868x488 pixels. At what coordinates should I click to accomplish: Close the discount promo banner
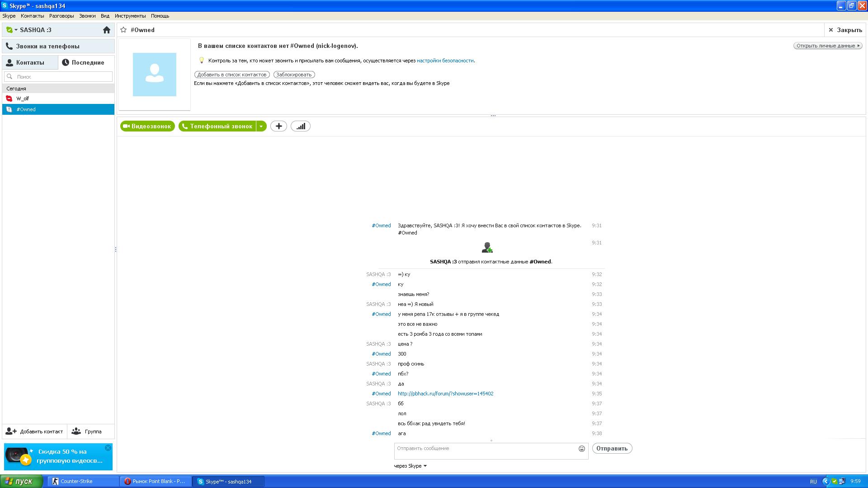click(x=108, y=448)
